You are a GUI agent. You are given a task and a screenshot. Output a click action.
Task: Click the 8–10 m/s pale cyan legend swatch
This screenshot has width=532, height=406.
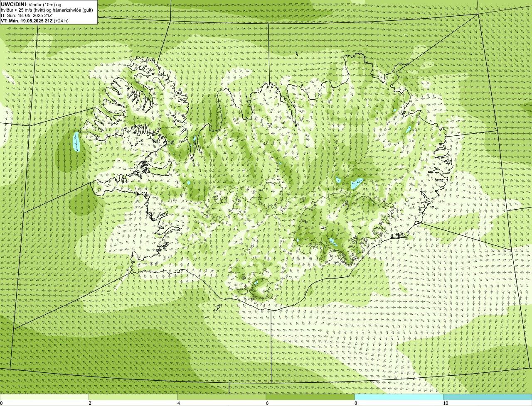point(399,397)
